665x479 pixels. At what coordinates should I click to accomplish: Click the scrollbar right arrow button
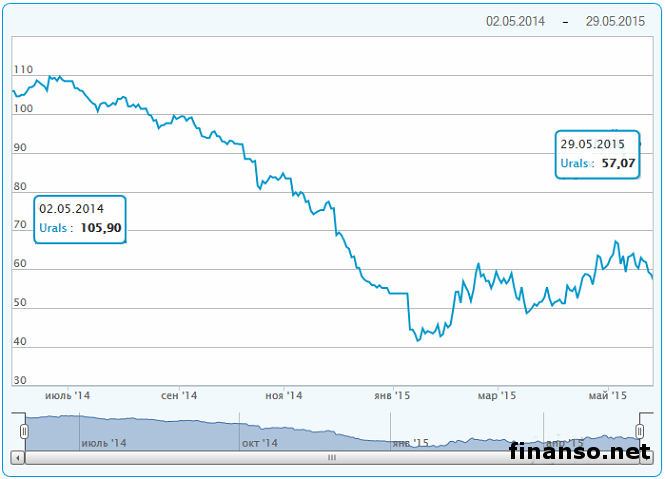click(x=646, y=457)
